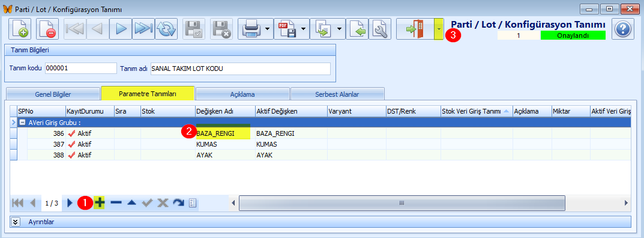The image size is (644, 238).
Task: Click the grid scrollbar's left arrow
Action: point(233,203)
